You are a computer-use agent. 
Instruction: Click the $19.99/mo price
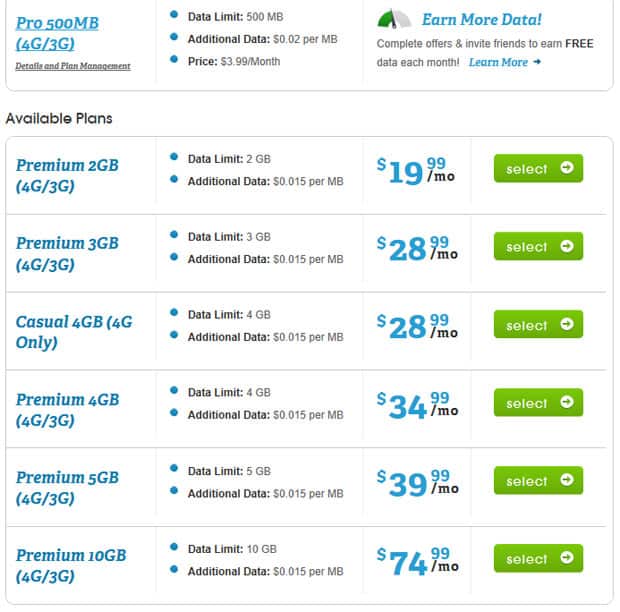tap(416, 171)
